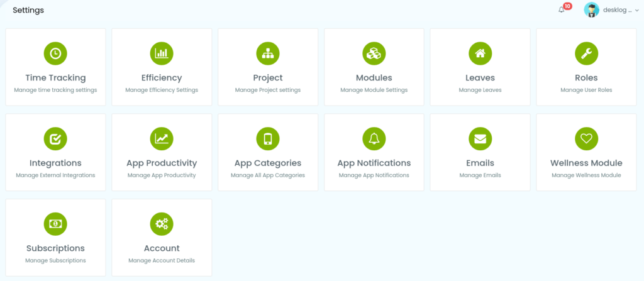The height and width of the screenshot is (281, 644).
Task: Open the Roles title link
Action: tap(587, 78)
